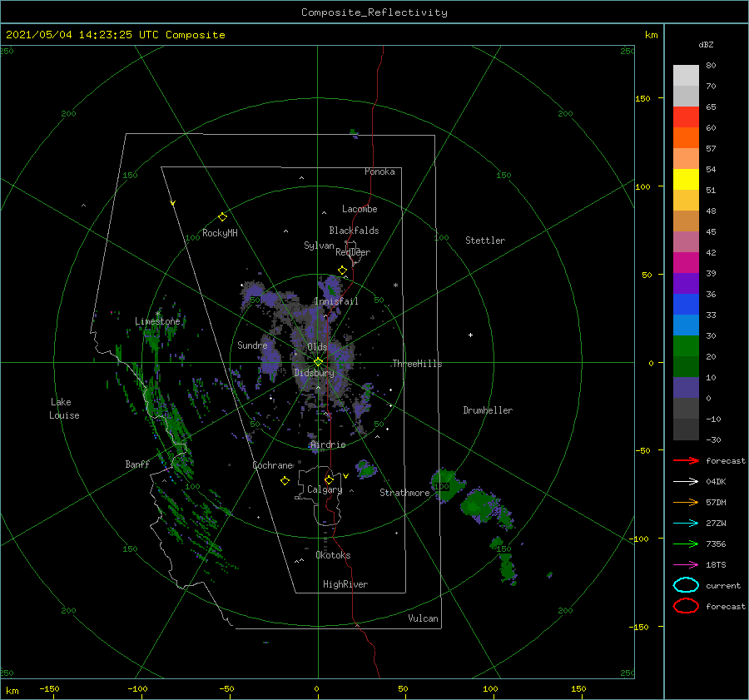Click yellow diamond marker beside RockyMH
This screenshot has height=700, width=749.
[222, 217]
